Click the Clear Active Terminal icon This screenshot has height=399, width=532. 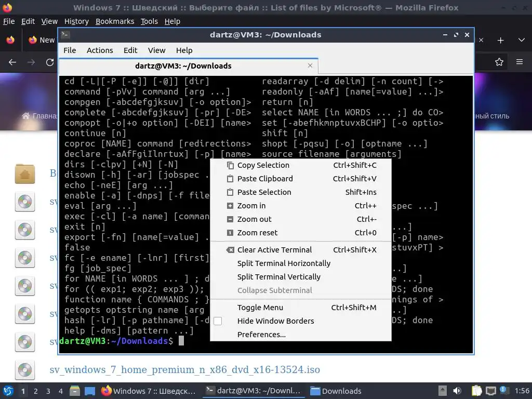coord(230,250)
